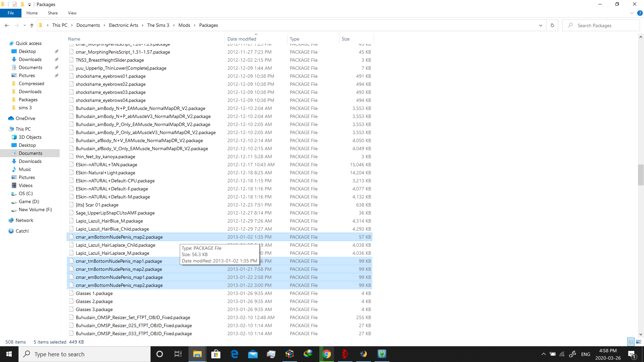Select [ilts] Scar 01.package file

219,205
